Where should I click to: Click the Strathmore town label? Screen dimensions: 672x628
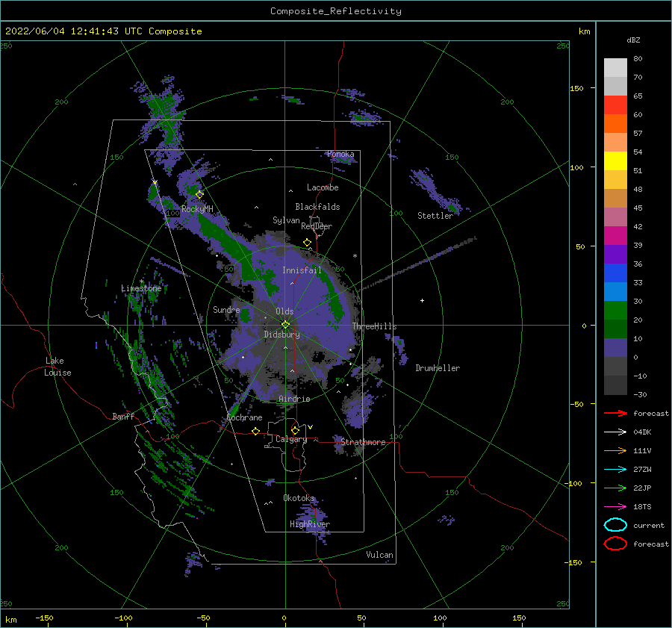(x=363, y=442)
